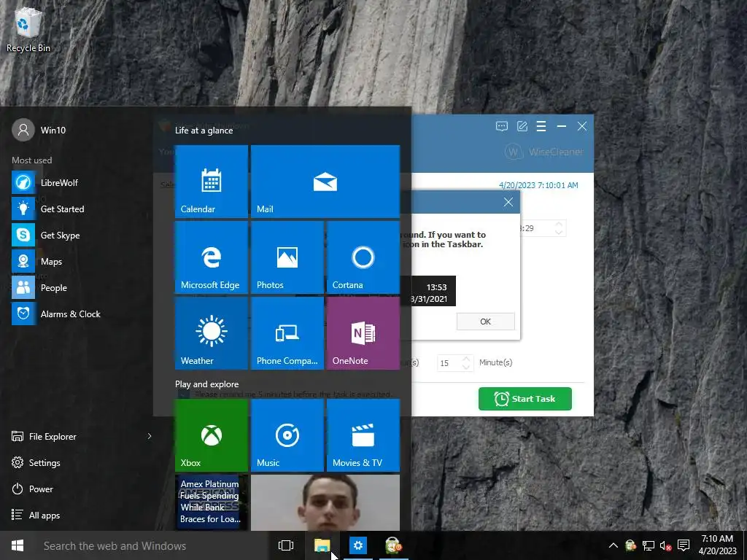This screenshot has height=560, width=747.
Task: Click the edit note icon in Wise titlebar
Action: click(x=522, y=126)
